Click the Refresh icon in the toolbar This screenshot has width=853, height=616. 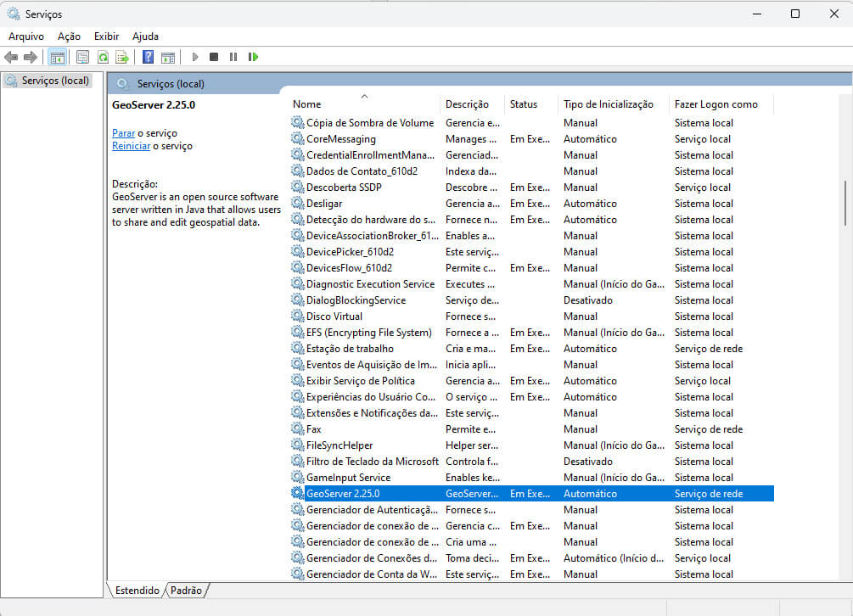click(103, 57)
